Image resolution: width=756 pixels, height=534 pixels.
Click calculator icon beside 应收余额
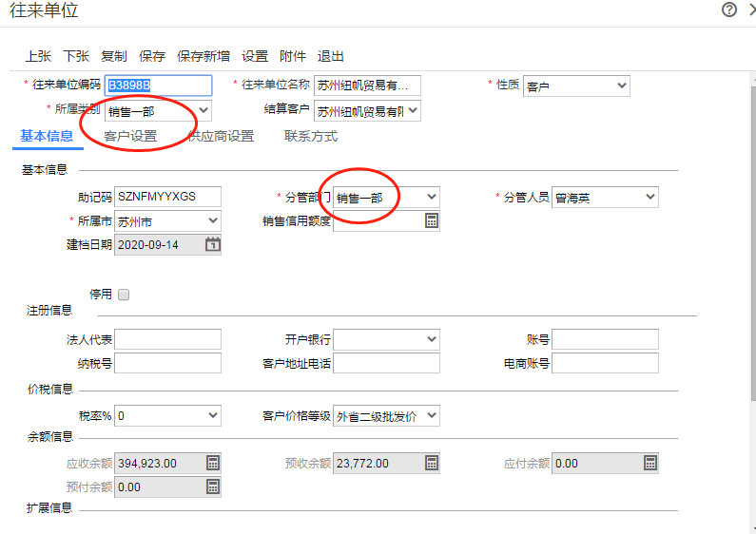tap(213, 463)
